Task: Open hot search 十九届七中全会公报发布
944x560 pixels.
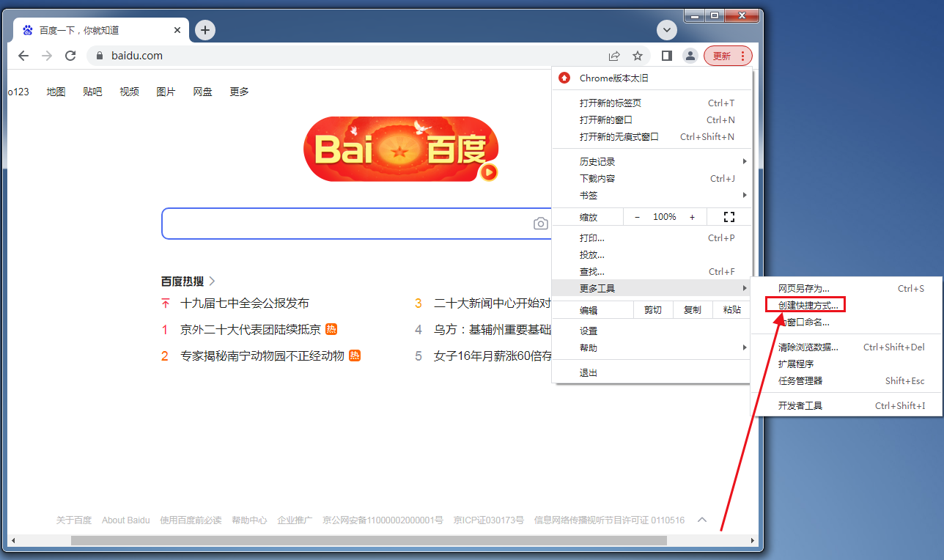Action: click(245, 303)
